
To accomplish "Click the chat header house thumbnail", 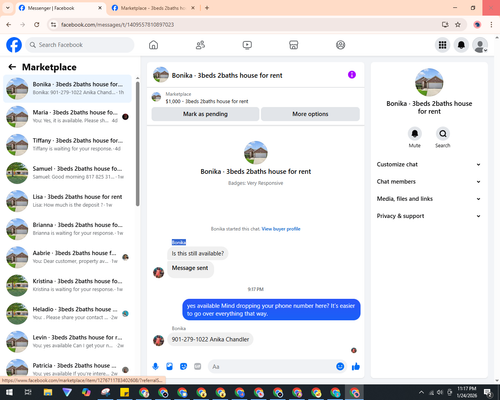I will [x=161, y=75].
